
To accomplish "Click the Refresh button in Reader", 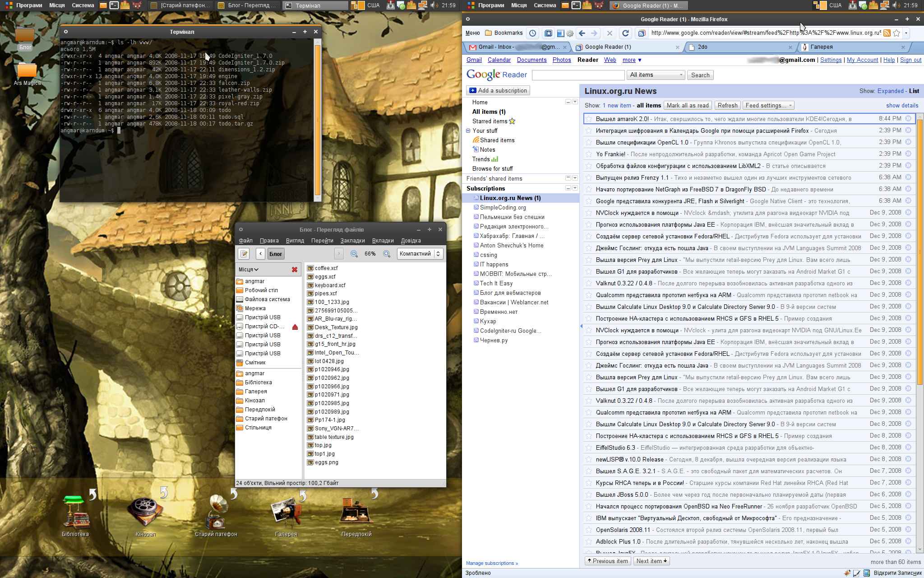I will [x=727, y=105].
